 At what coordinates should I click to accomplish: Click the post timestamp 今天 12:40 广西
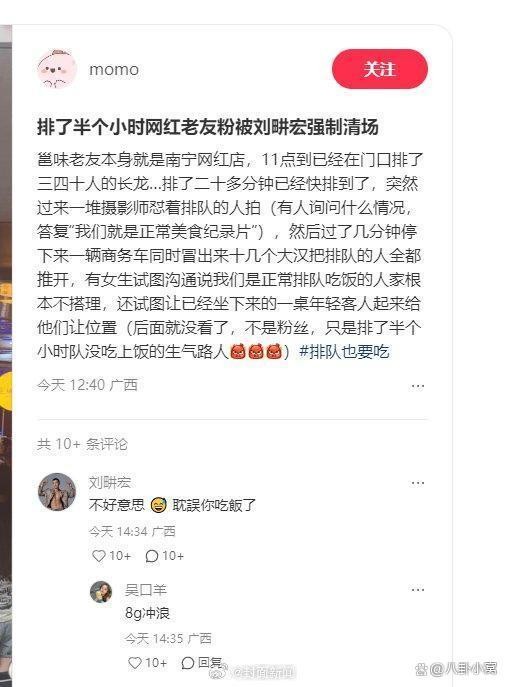tap(87, 385)
